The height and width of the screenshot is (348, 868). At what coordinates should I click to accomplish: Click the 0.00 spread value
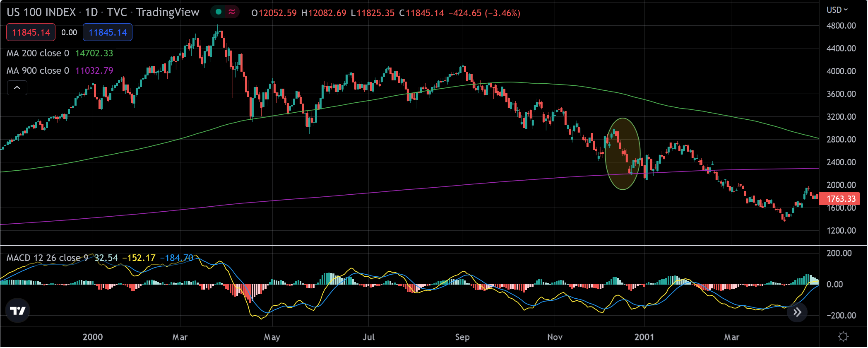pyautogui.click(x=69, y=32)
